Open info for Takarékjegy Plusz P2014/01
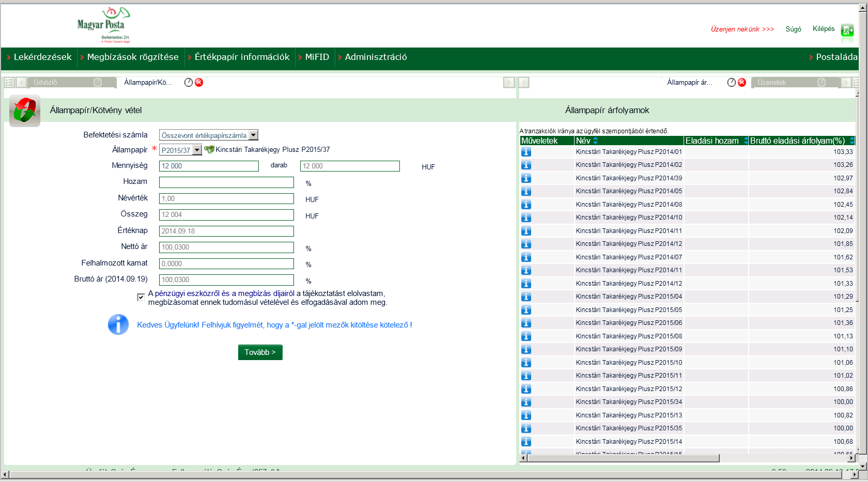This screenshot has width=868, height=482. click(x=526, y=152)
